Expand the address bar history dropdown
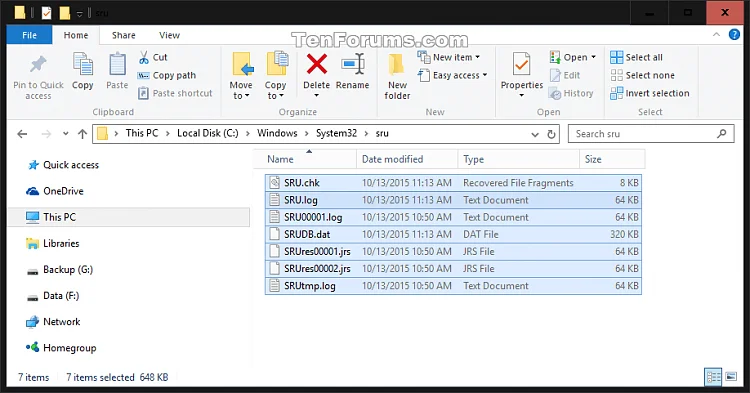Image resolution: width=750 pixels, height=393 pixels. click(x=535, y=134)
